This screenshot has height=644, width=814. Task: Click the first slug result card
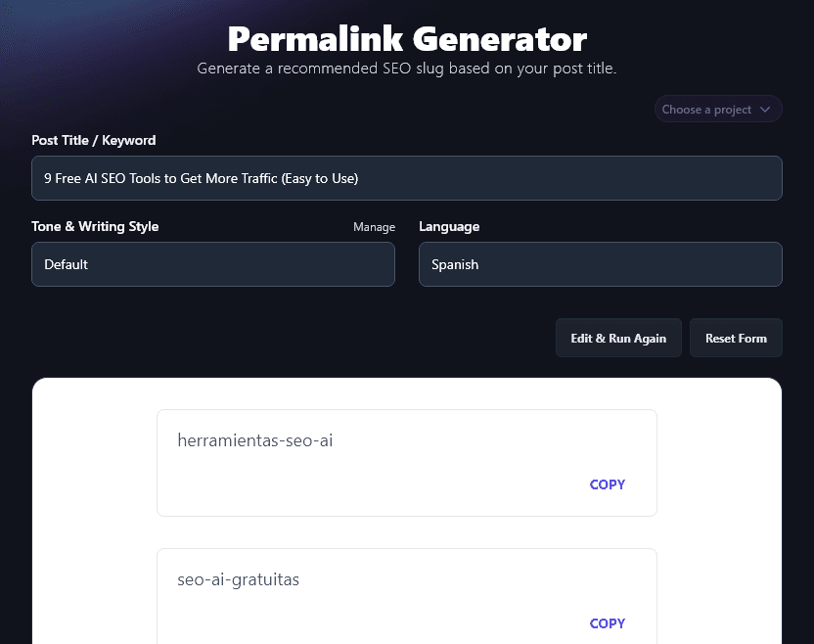pos(407,462)
